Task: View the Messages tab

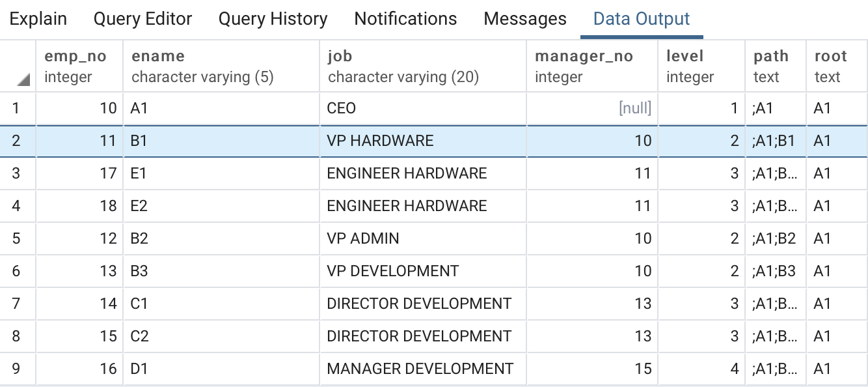Action: pyautogui.click(x=525, y=19)
